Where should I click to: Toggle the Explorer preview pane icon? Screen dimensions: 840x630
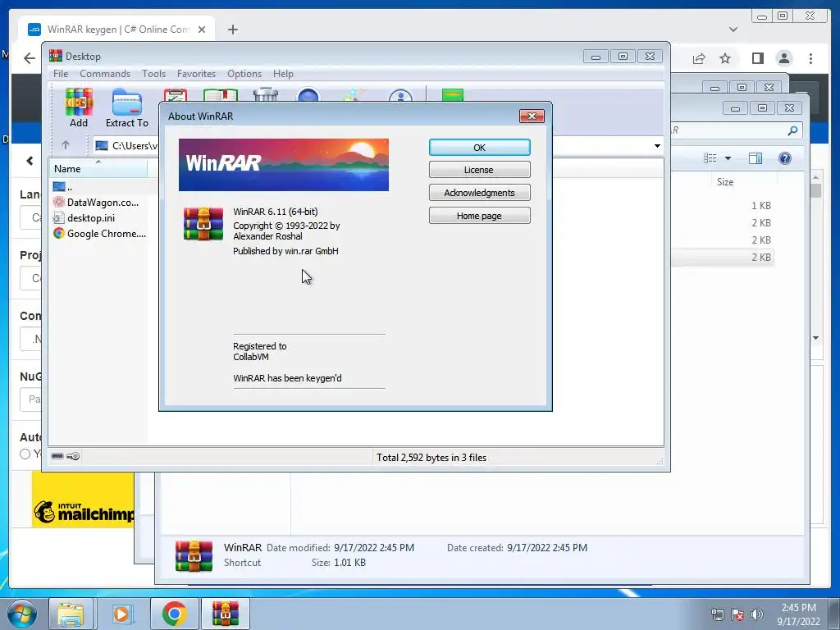click(756, 158)
